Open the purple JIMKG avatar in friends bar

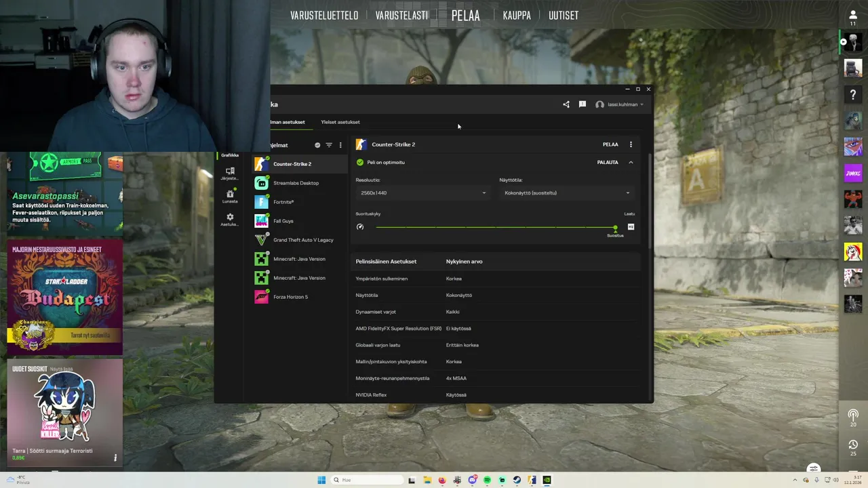pyautogui.click(x=853, y=173)
